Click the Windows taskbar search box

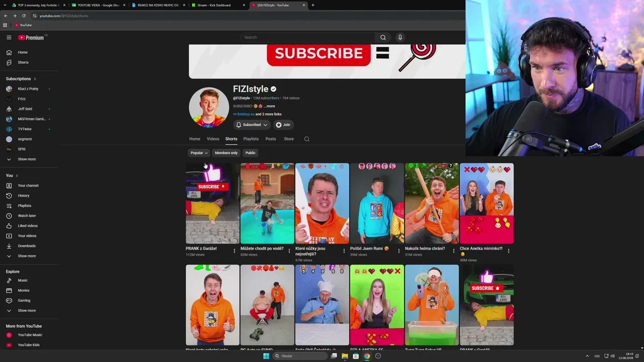tap(299, 356)
